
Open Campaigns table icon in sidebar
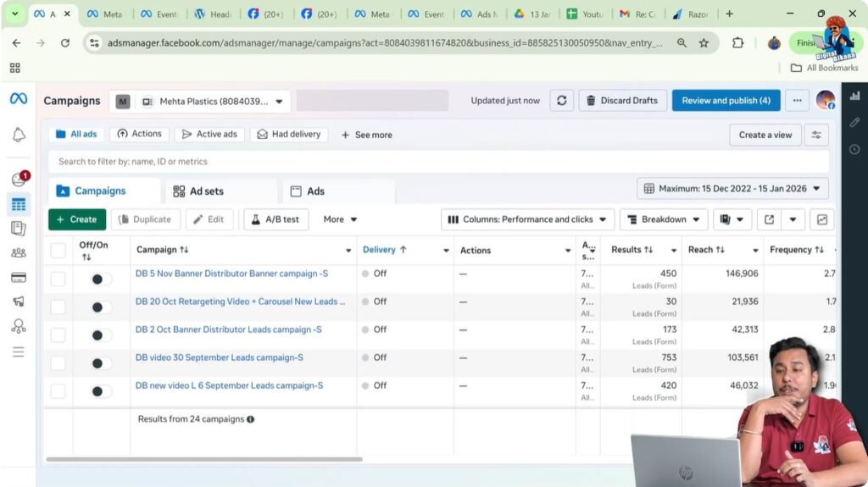click(19, 204)
